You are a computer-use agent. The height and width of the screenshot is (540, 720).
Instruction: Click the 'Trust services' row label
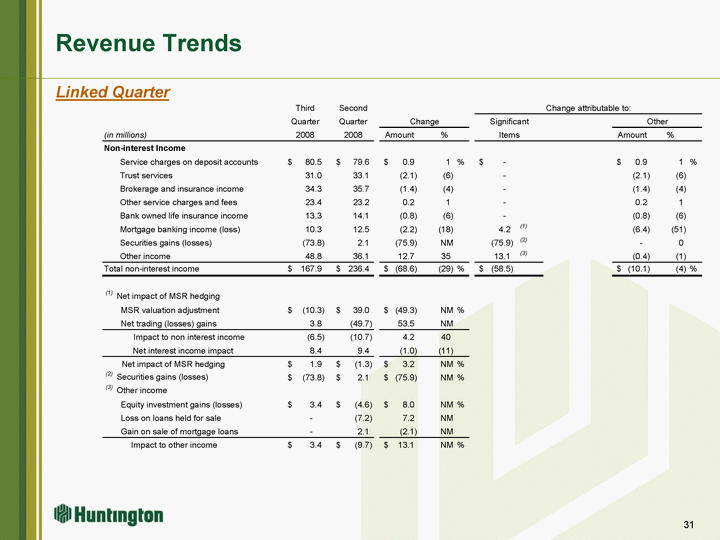146,175
